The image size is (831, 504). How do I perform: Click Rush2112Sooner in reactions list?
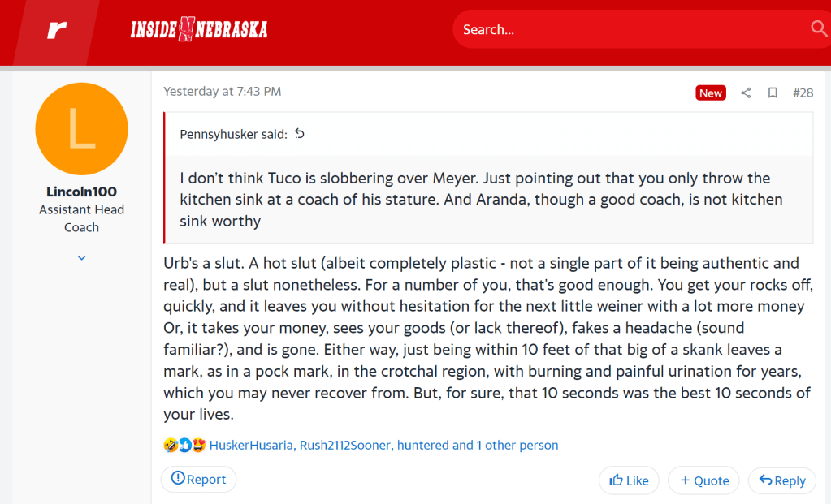(346, 445)
